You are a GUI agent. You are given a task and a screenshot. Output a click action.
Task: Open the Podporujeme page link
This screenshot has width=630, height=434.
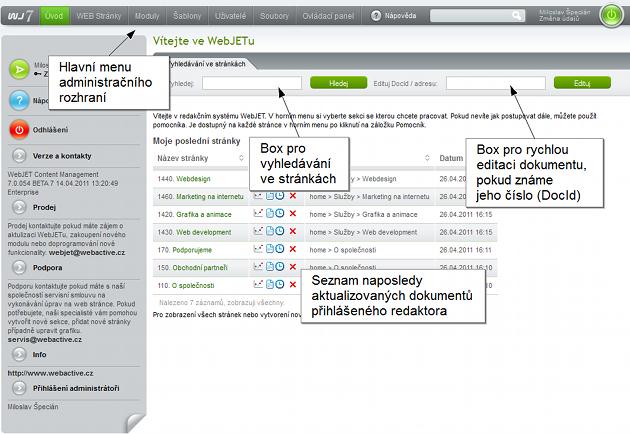pyautogui.click(x=192, y=250)
